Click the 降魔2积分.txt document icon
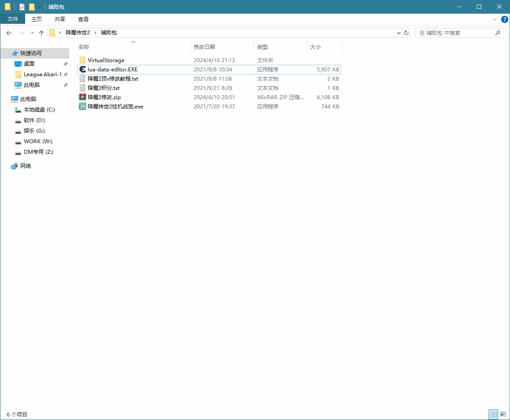510x420 pixels. coord(82,88)
